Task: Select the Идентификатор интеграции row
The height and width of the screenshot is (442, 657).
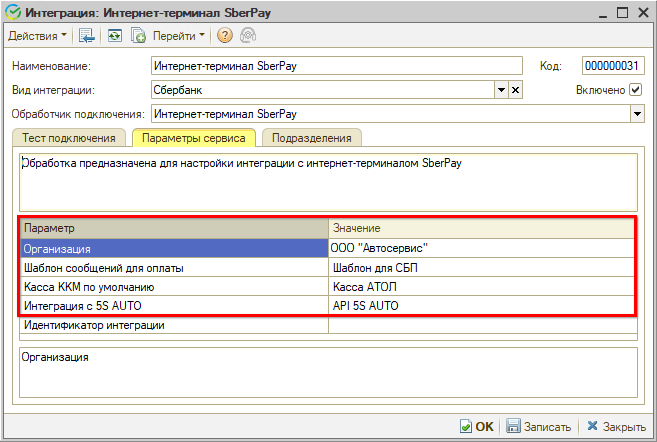Action: click(x=174, y=325)
